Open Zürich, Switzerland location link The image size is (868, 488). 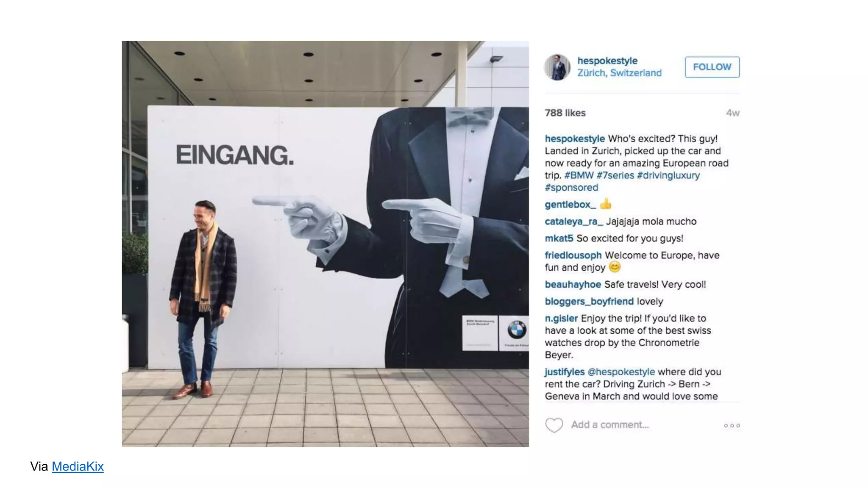click(x=619, y=73)
